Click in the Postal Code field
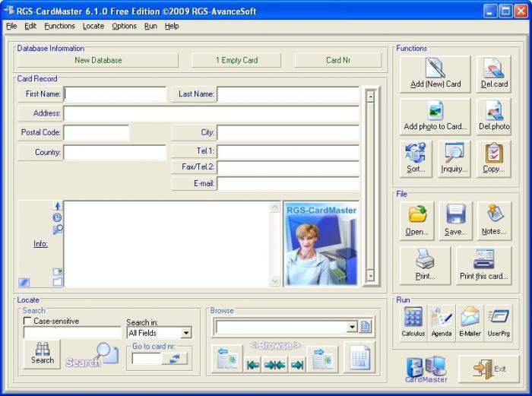The image size is (532, 396). 97,133
